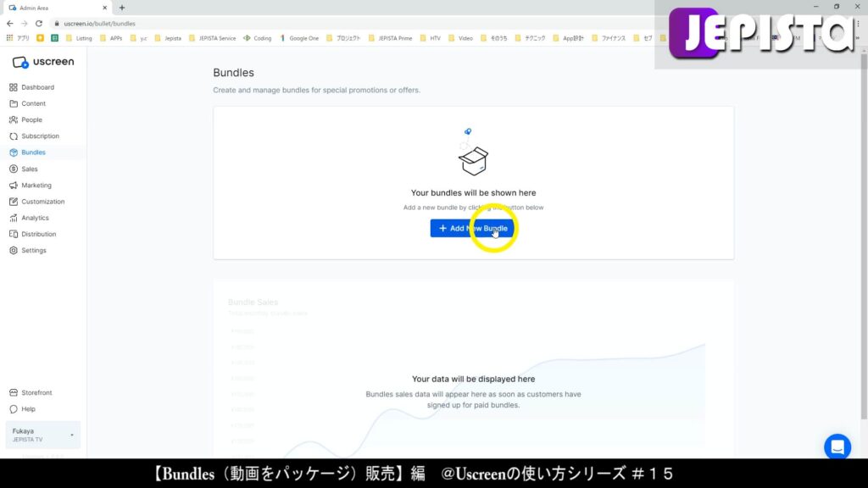Open the ファイナンス bookmark folder
The width and height of the screenshot is (868, 488).
[609, 38]
